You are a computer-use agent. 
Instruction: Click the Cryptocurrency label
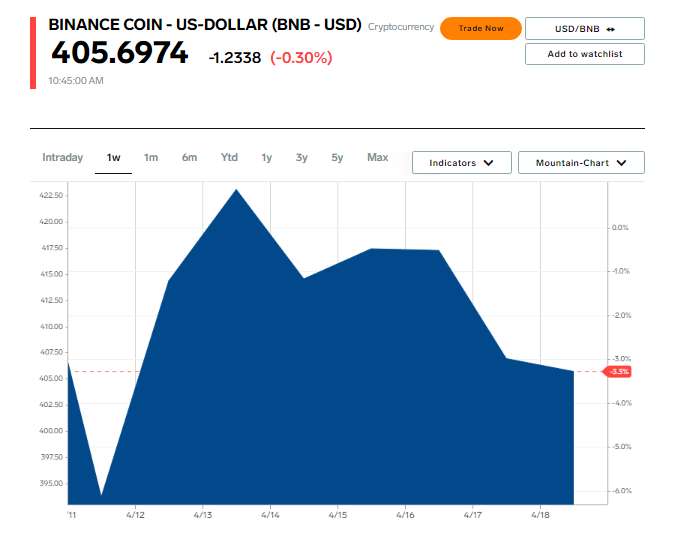point(401,27)
